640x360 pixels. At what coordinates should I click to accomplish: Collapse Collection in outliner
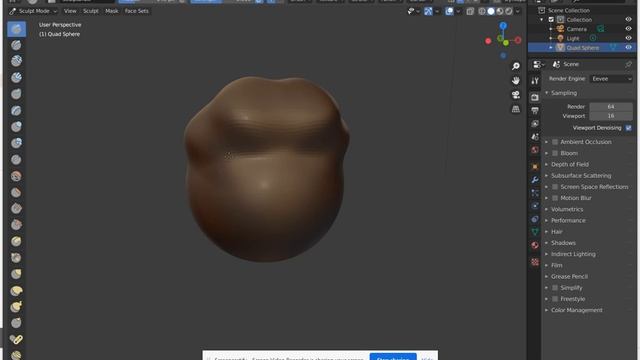click(x=542, y=20)
